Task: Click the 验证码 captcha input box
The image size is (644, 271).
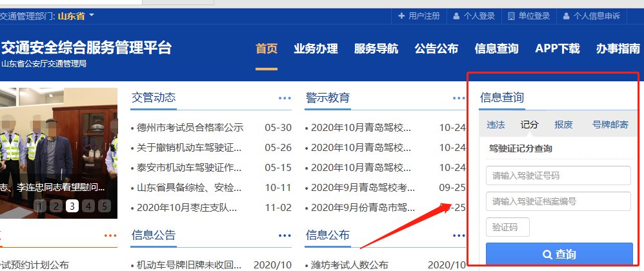Action: pos(508,227)
